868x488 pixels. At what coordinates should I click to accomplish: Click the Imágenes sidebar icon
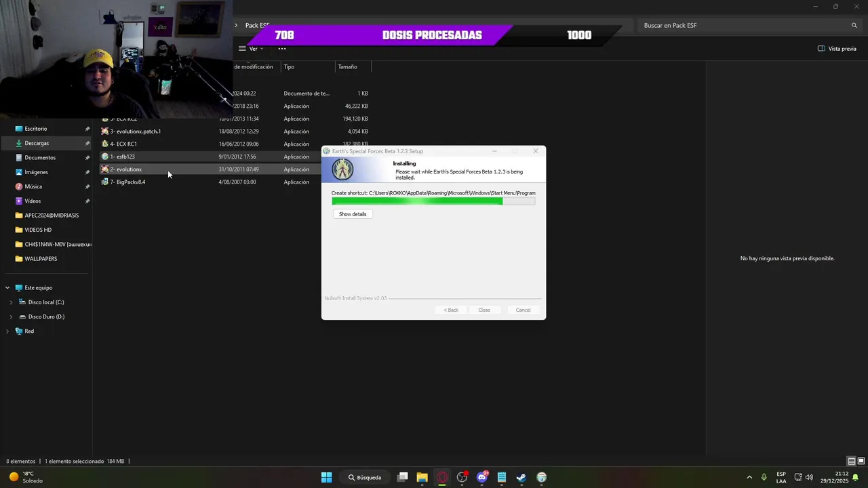(19, 172)
